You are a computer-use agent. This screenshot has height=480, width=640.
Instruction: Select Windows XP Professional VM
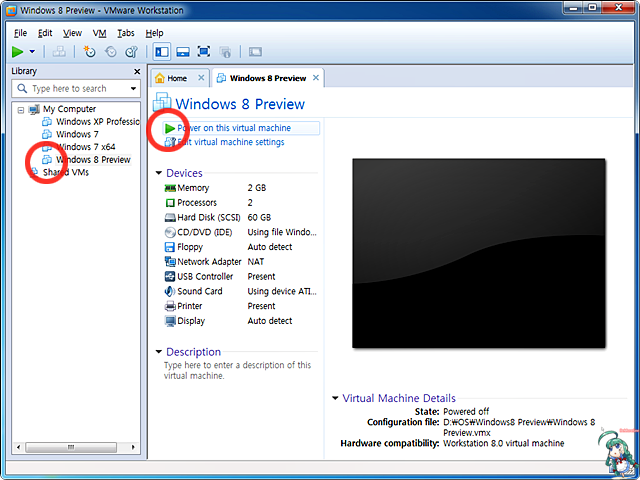tap(98, 122)
